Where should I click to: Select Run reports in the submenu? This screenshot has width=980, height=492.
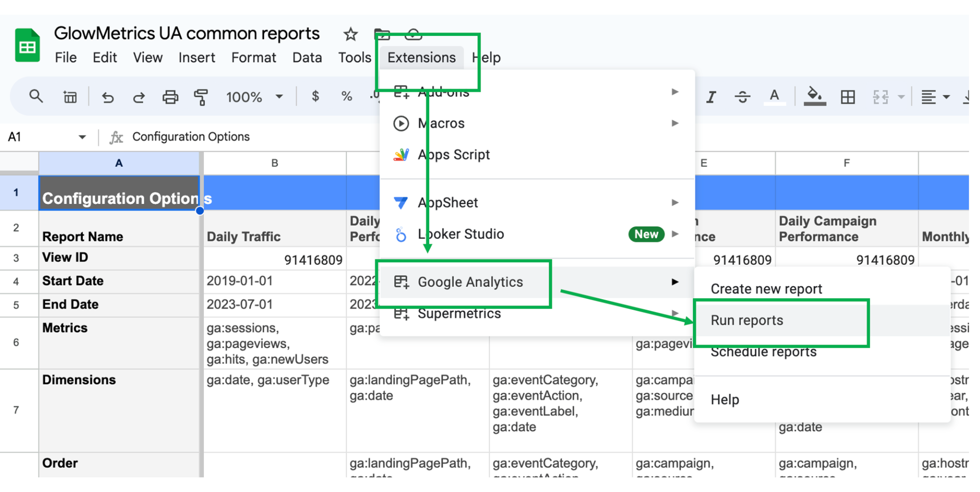point(822,320)
